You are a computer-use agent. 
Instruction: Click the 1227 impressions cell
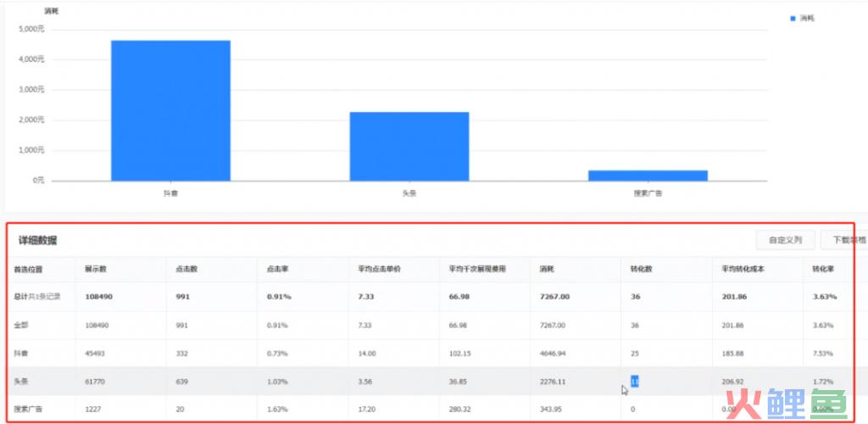(93, 410)
